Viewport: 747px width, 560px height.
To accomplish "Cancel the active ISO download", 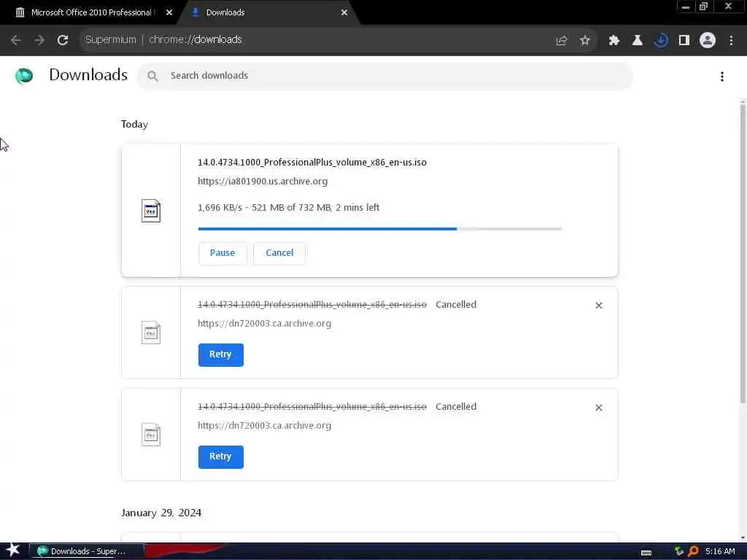I will (279, 253).
